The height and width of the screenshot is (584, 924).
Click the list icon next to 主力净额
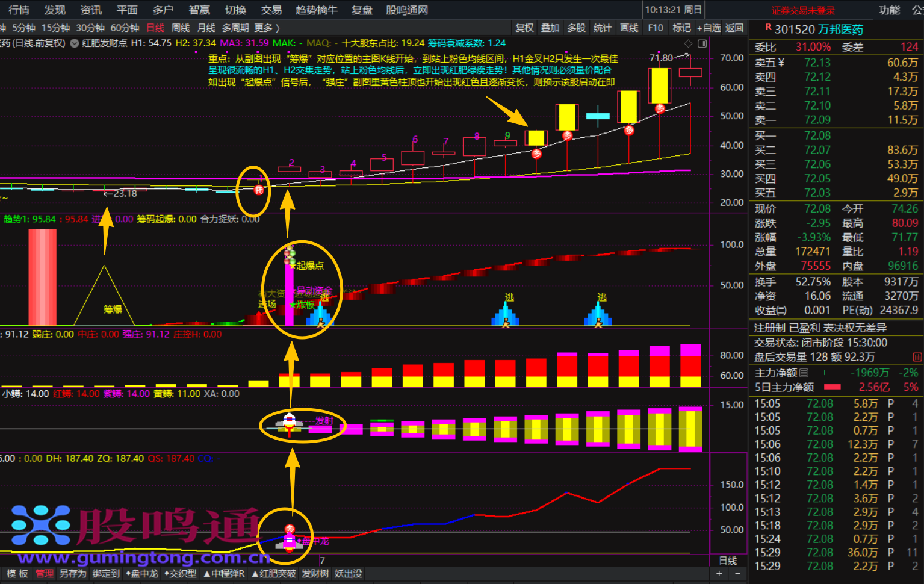pyautogui.click(x=804, y=373)
